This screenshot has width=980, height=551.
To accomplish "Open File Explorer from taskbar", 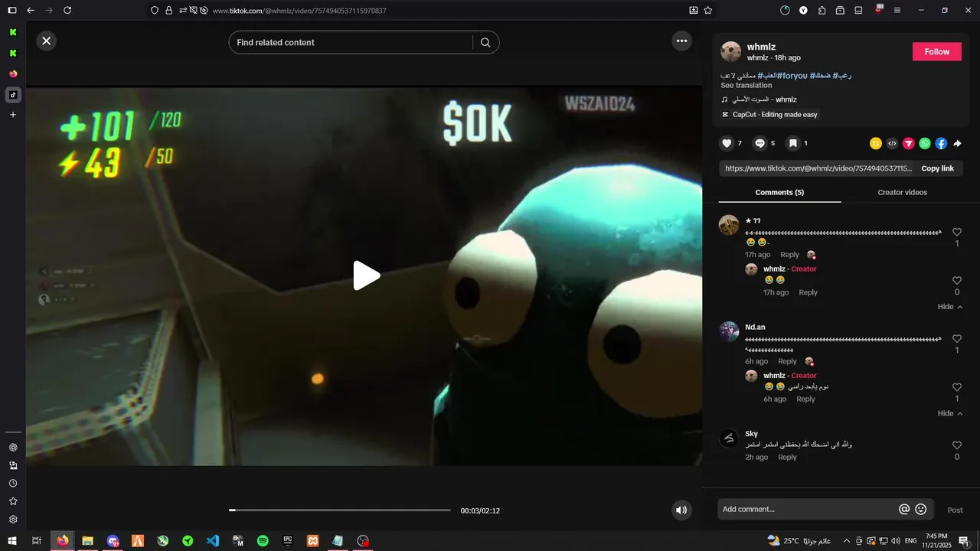I will click(x=88, y=540).
